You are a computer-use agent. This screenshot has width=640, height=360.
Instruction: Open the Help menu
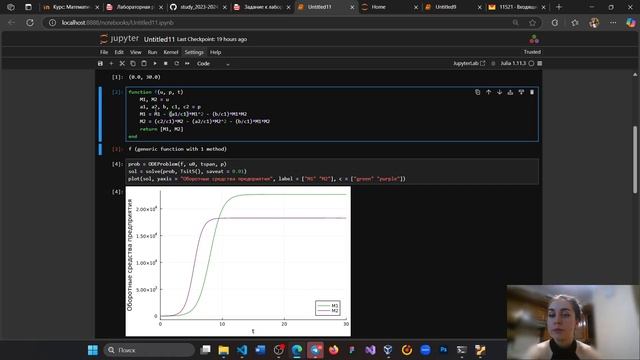216,52
